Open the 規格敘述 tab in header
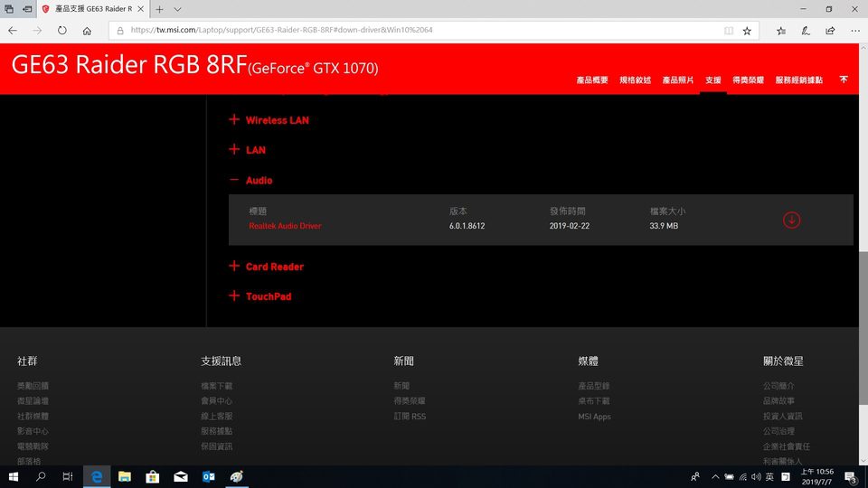The image size is (868, 488). [x=635, y=80]
